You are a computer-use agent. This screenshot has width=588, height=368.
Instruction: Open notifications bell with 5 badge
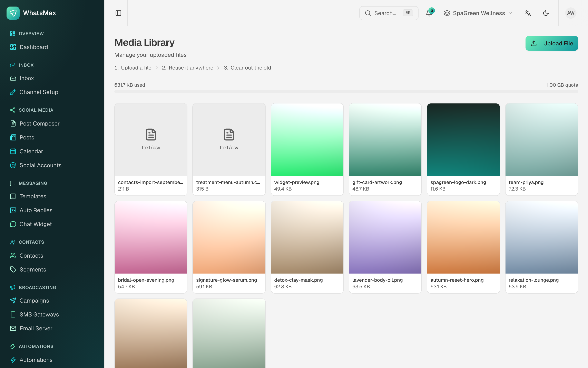[429, 13]
